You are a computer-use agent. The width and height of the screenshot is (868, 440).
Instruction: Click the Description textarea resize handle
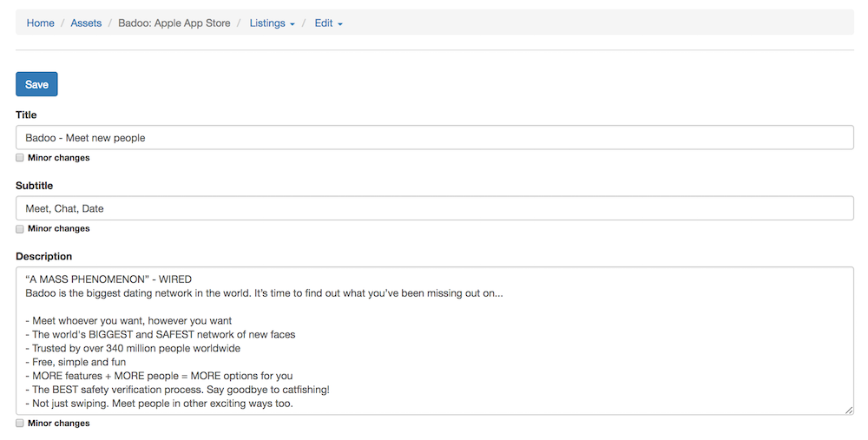coord(848,409)
